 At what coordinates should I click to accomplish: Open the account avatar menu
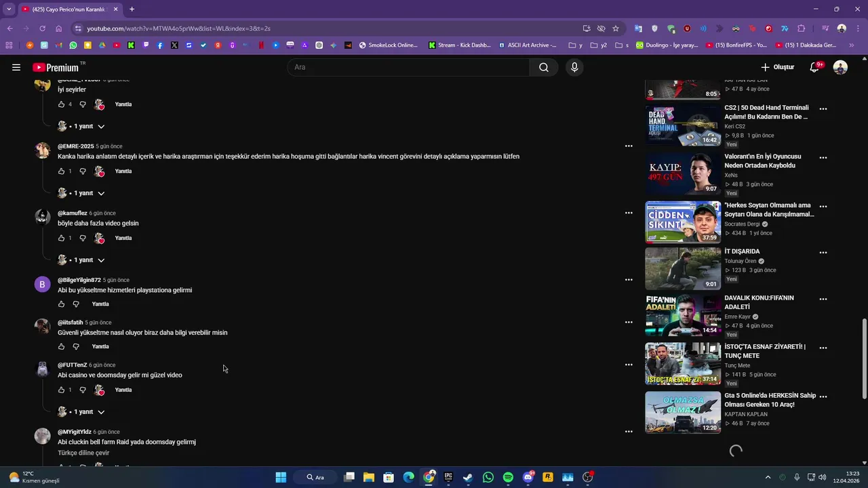(x=840, y=67)
